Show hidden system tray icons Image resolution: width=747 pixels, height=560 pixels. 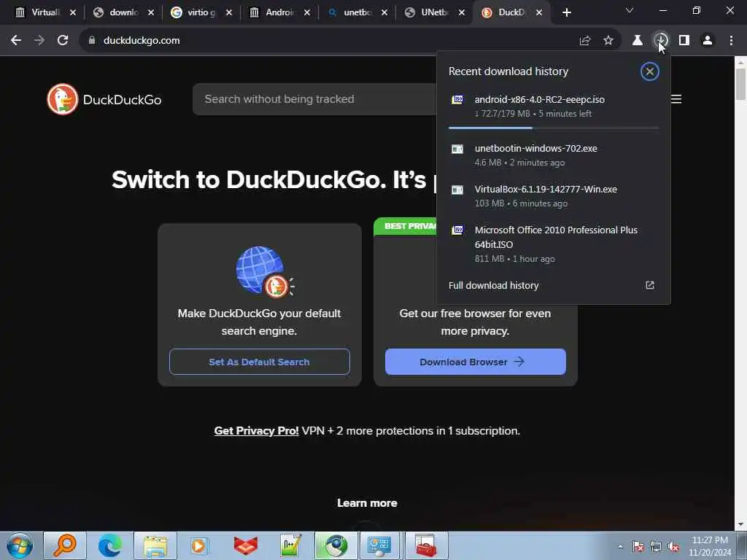point(620,547)
